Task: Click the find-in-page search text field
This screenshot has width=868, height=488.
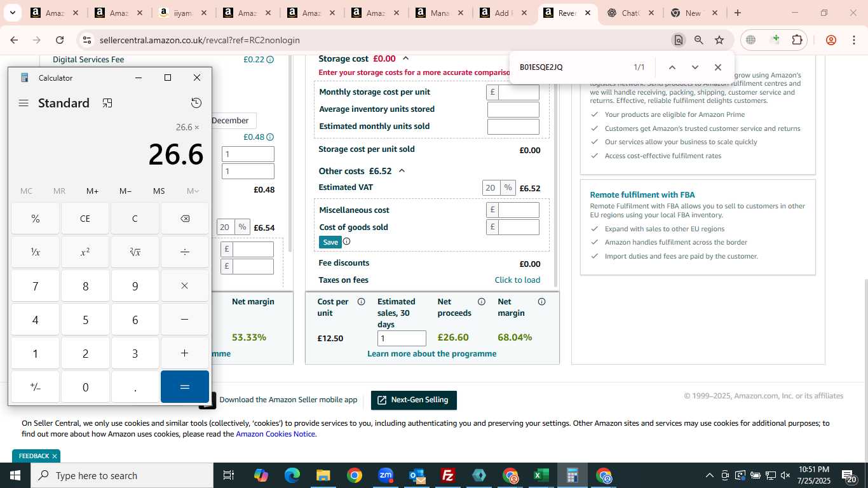Action: point(572,67)
